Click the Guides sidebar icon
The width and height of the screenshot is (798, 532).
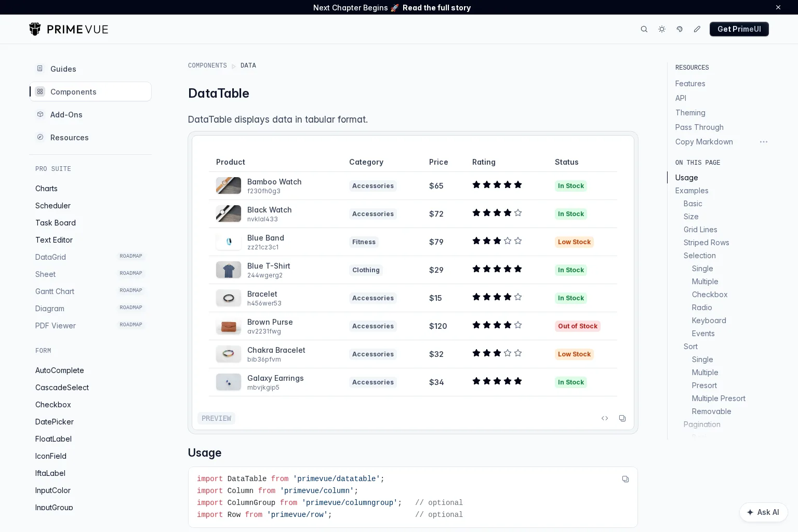(40, 69)
